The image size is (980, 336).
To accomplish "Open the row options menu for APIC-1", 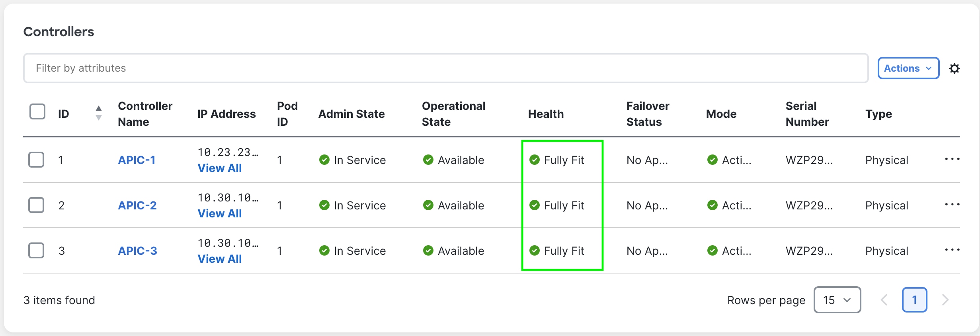I will 952,159.
